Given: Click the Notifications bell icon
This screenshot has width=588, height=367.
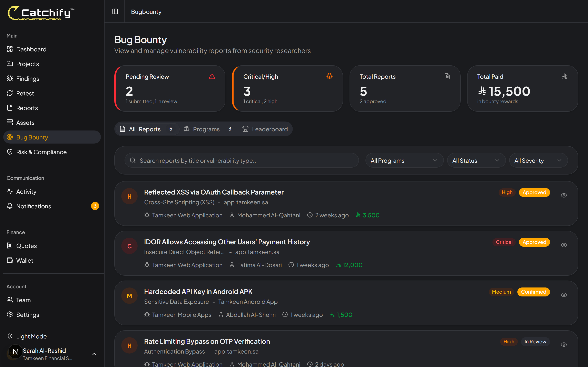Looking at the screenshot, I should point(10,206).
